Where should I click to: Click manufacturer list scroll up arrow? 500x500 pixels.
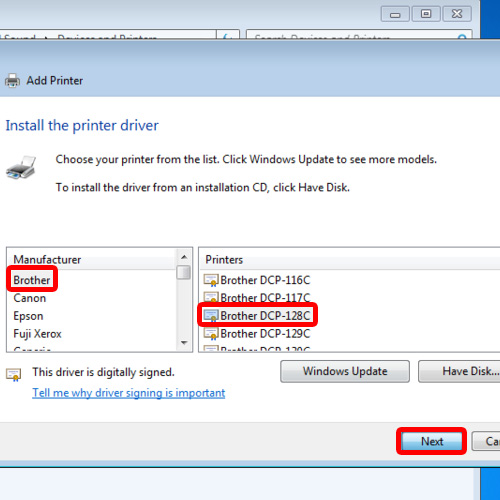184,257
